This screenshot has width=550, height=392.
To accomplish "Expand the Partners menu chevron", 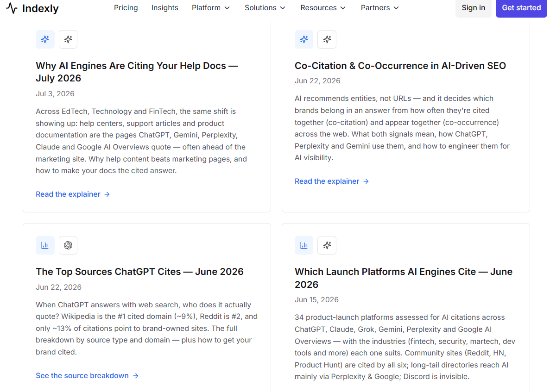I will tap(396, 8).
